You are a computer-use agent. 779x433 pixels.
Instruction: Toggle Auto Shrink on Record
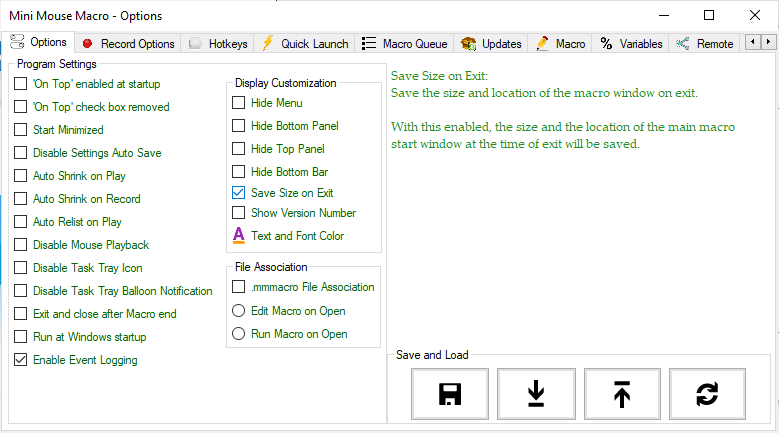(x=20, y=199)
